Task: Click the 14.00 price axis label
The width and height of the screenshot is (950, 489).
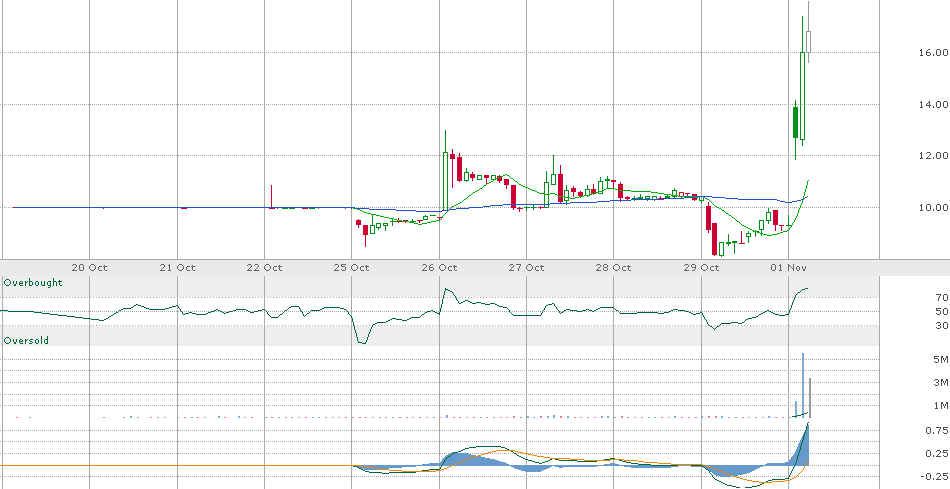Action: point(933,104)
